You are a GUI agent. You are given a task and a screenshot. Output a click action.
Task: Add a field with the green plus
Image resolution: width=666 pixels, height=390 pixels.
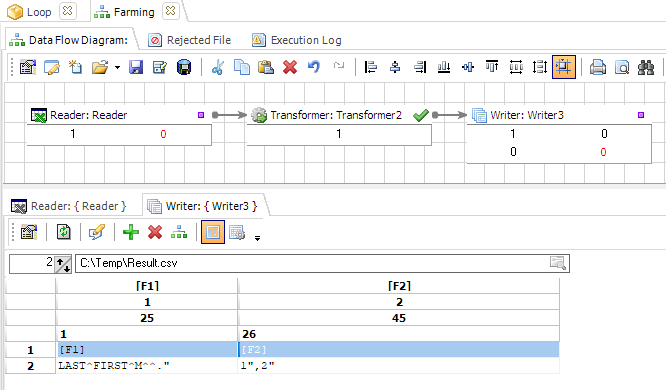click(x=131, y=232)
